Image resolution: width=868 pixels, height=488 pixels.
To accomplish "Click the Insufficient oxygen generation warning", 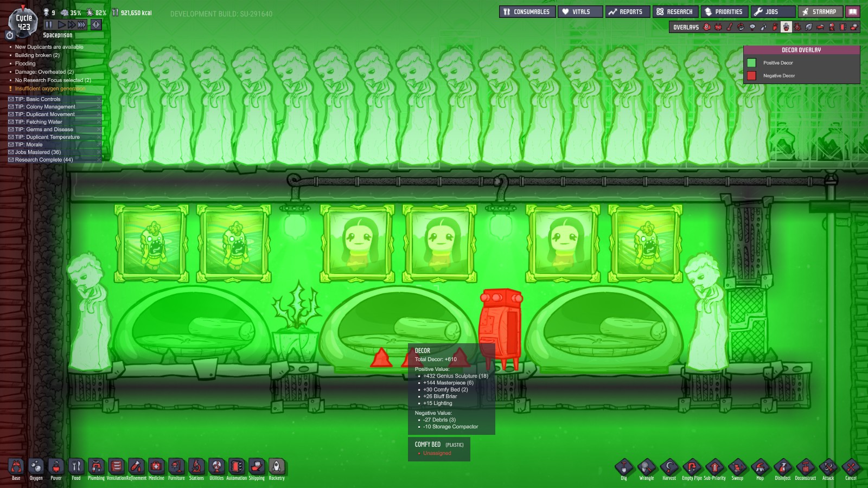I will click(50, 88).
